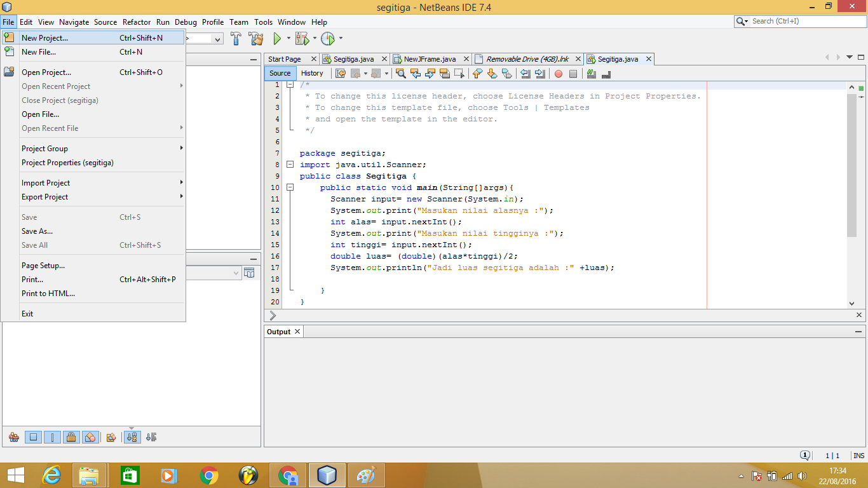Collapse the main method fold at line 10
Viewport: 868px width, 488px height.
coord(290,187)
